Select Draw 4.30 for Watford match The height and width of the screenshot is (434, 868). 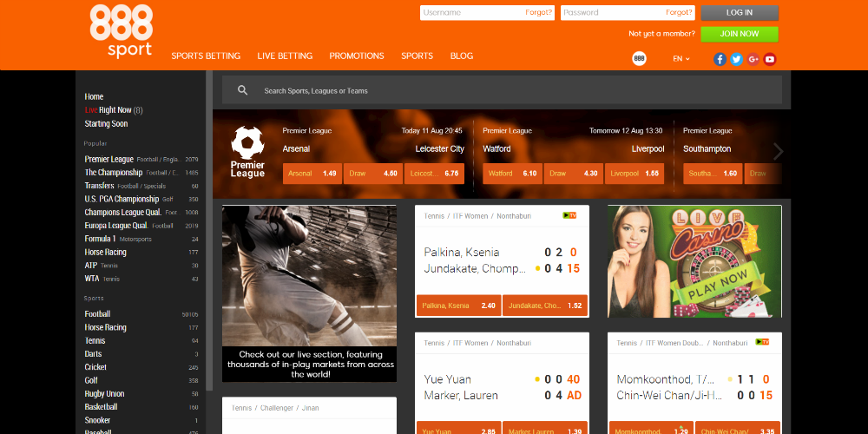[x=574, y=174]
